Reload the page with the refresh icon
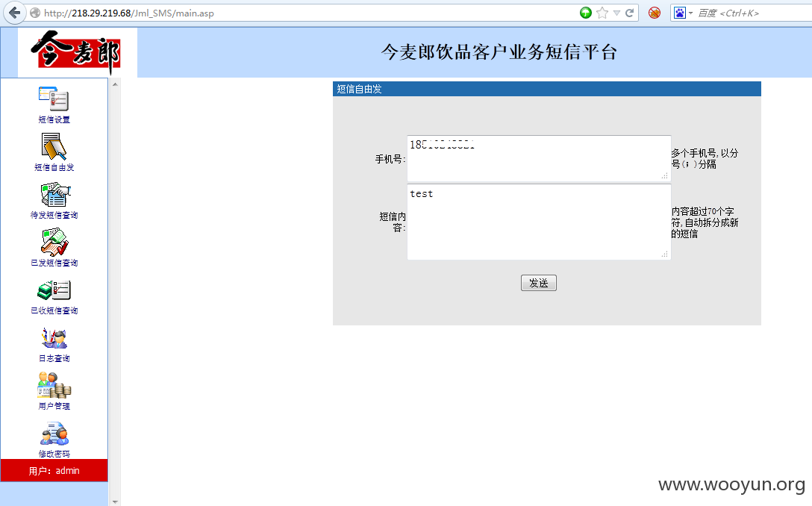Image resolution: width=812 pixels, height=506 pixels. pyautogui.click(x=630, y=13)
